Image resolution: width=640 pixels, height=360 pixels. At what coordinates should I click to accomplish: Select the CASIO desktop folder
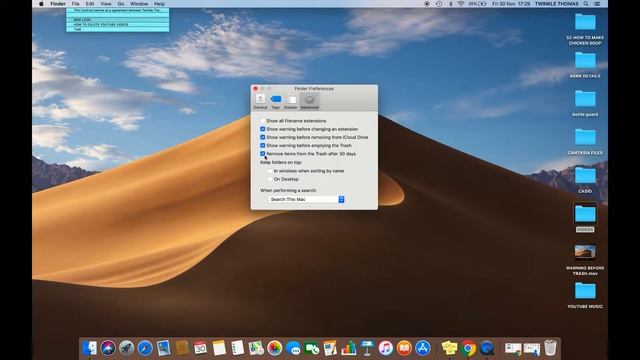[x=585, y=176]
